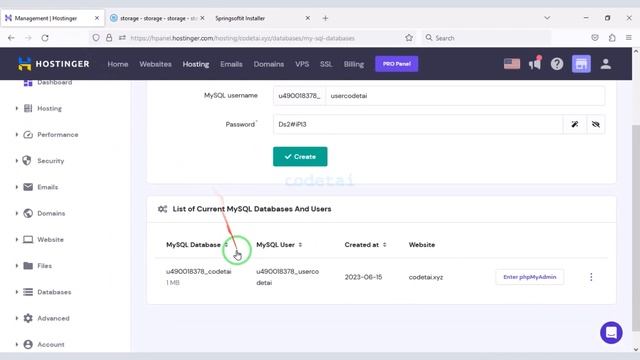Expand the Hosting sidebar section
This screenshot has width=640, height=360.
click(x=17, y=108)
